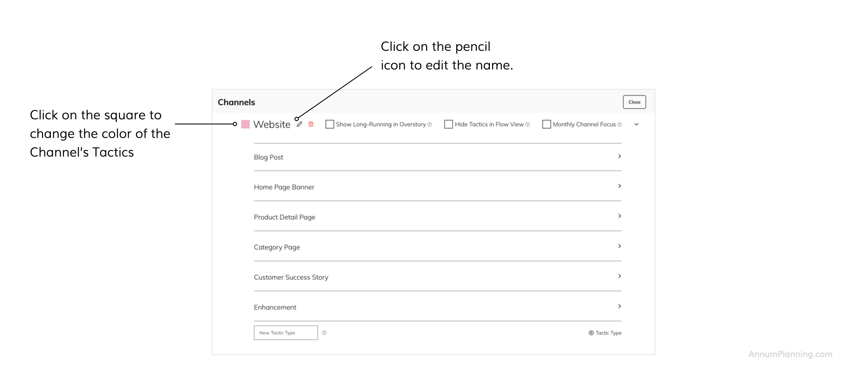Click the pink Website color square
868x383 pixels.
(245, 124)
